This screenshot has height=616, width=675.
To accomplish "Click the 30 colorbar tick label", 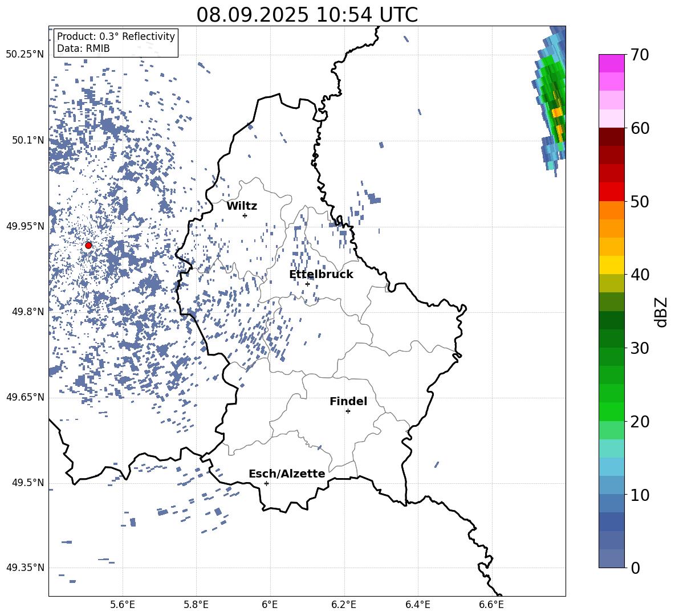I will pyautogui.click(x=640, y=348).
